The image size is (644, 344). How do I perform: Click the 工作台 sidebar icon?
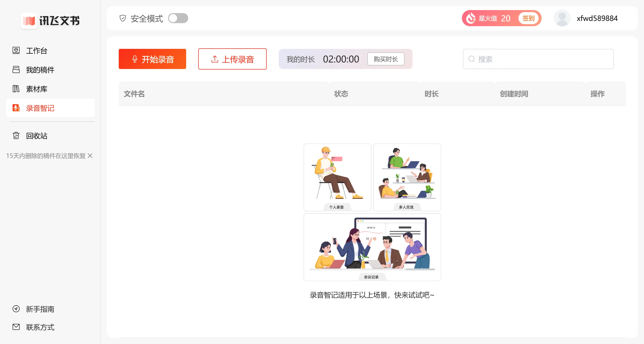coord(16,50)
